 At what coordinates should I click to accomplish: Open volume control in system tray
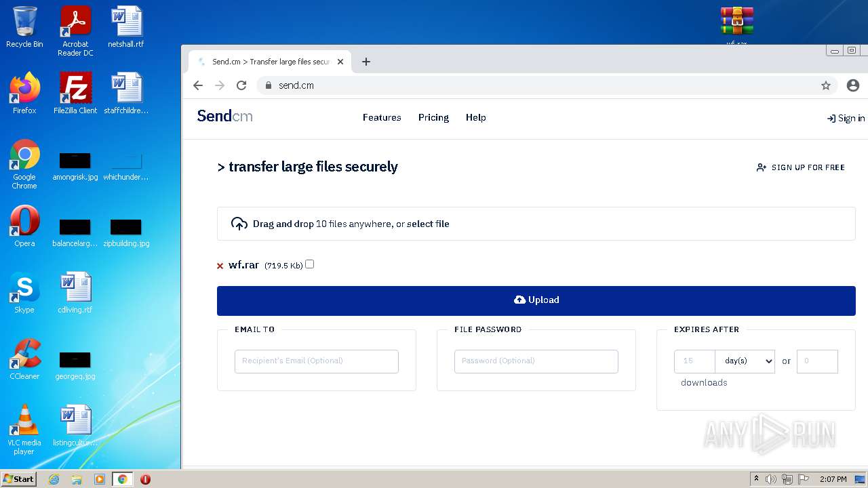pos(771,479)
